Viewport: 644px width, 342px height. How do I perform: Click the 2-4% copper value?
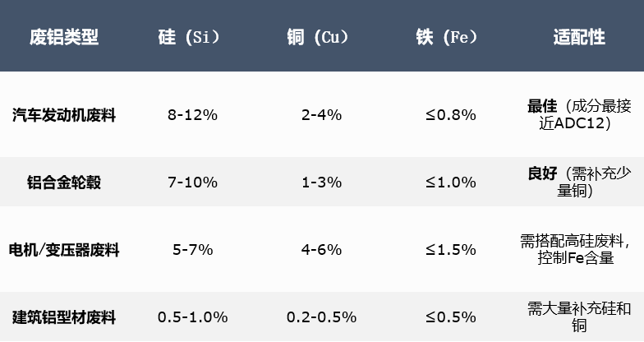(321, 115)
